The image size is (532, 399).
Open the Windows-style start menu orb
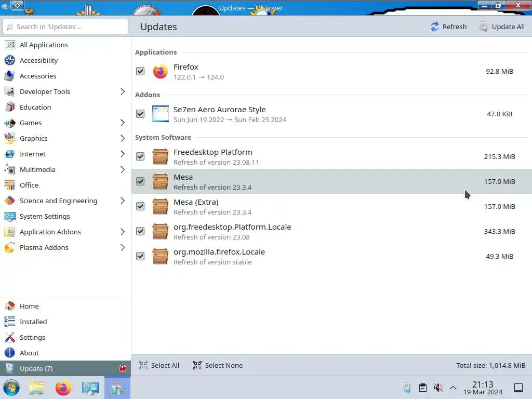11,388
